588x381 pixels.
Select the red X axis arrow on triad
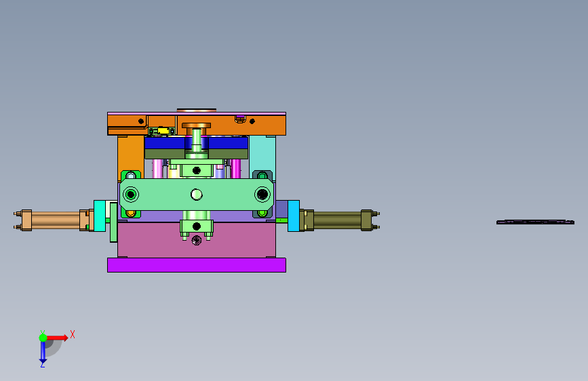tap(58, 338)
